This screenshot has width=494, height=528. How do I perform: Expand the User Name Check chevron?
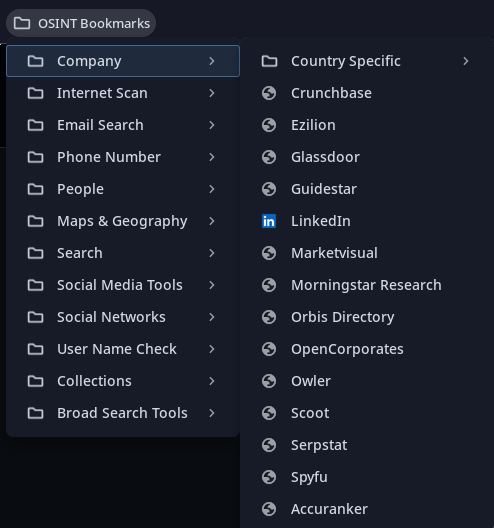pyautogui.click(x=212, y=349)
